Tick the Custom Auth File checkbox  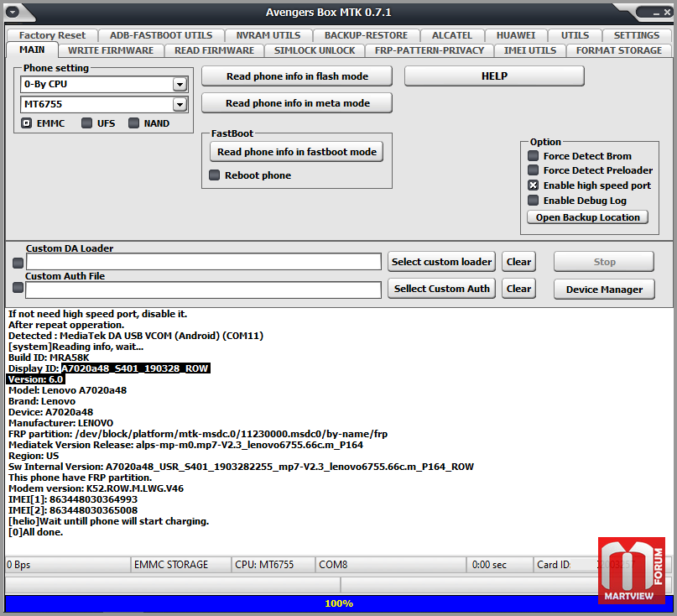coord(18,287)
